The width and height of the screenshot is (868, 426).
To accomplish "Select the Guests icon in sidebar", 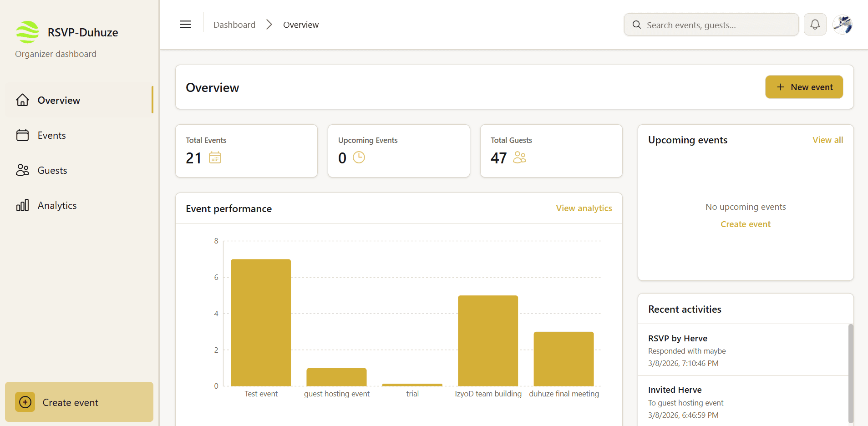I will [23, 170].
